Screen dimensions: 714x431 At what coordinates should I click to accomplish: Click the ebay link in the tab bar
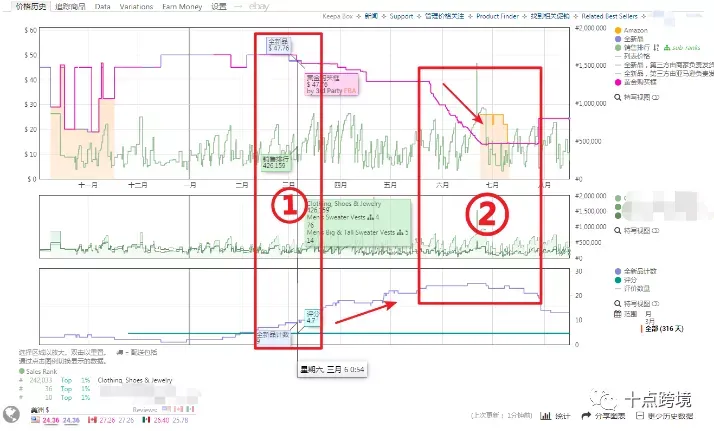(x=259, y=6)
